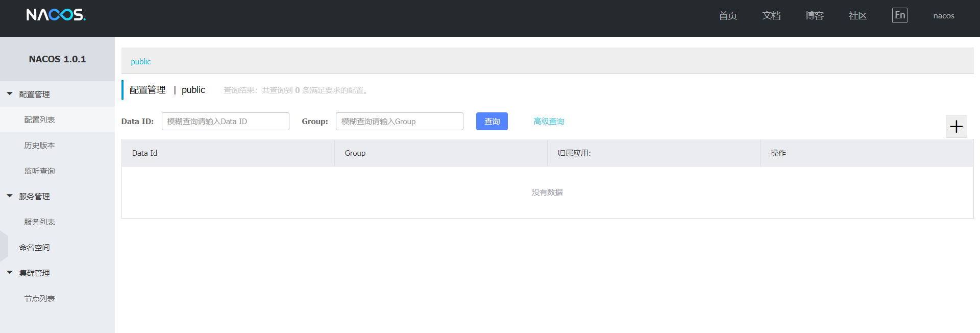Collapse the 服务管理 menu arrow

pyautogui.click(x=10, y=196)
